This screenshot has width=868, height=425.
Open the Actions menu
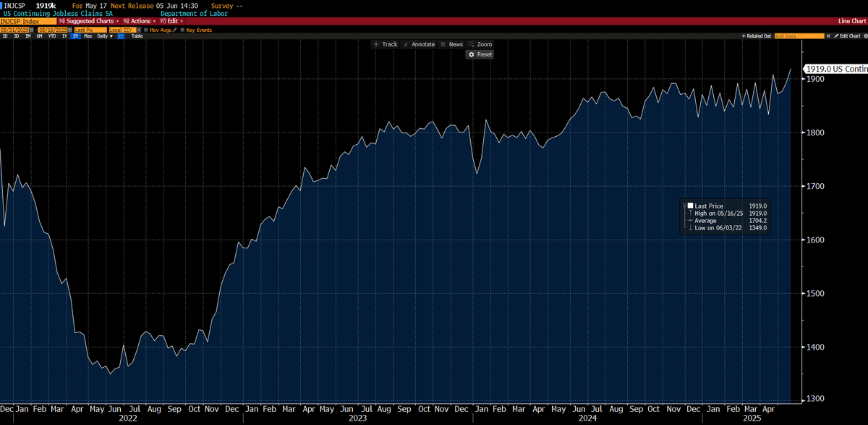tap(140, 21)
